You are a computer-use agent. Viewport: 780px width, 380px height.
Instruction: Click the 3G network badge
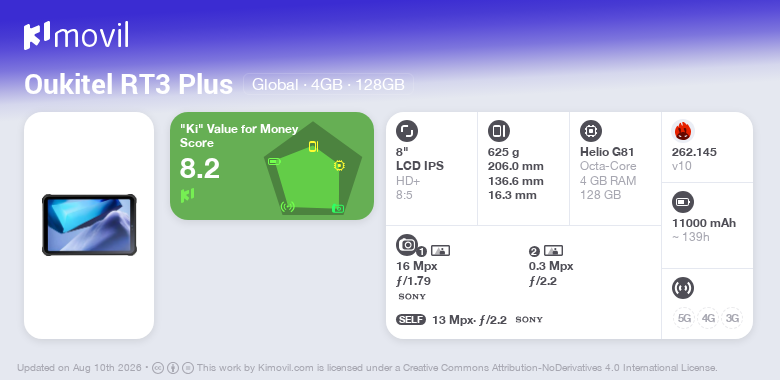[x=732, y=318]
